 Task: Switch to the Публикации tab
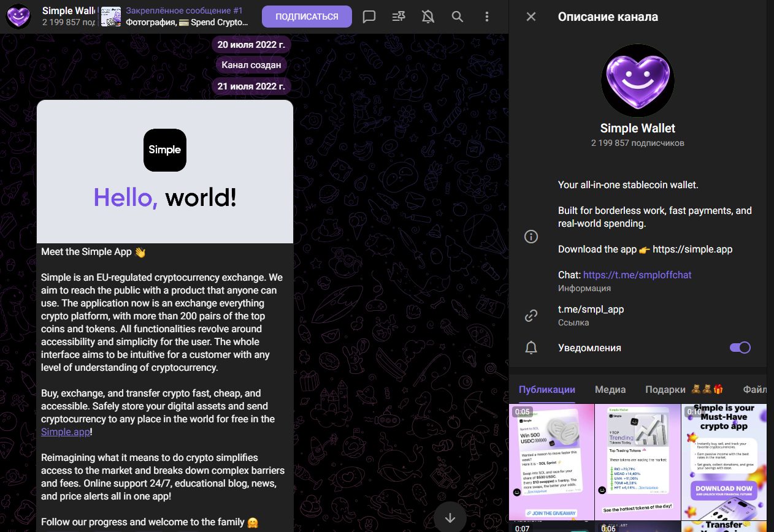pyautogui.click(x=546, y=389)
